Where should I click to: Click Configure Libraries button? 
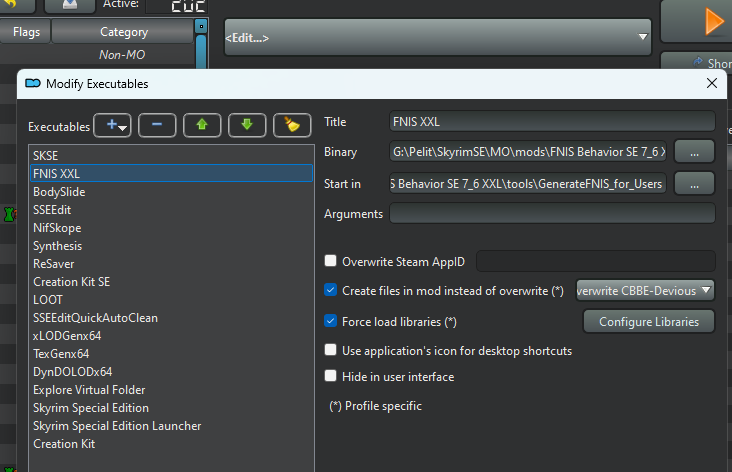[649, 322]
